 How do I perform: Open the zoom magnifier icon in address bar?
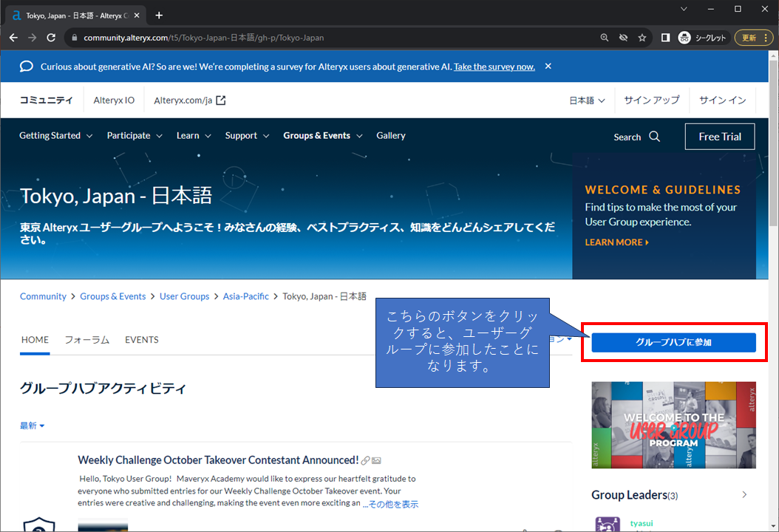point(605,38)
